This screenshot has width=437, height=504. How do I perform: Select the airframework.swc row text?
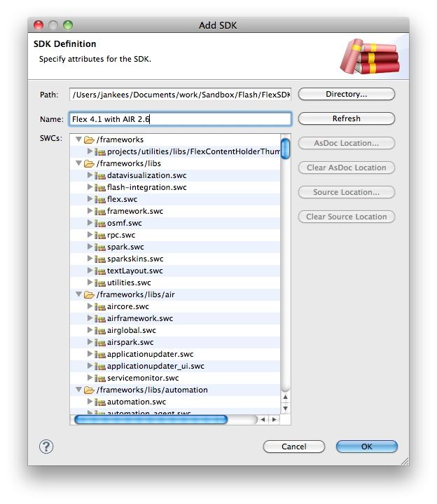140,318
